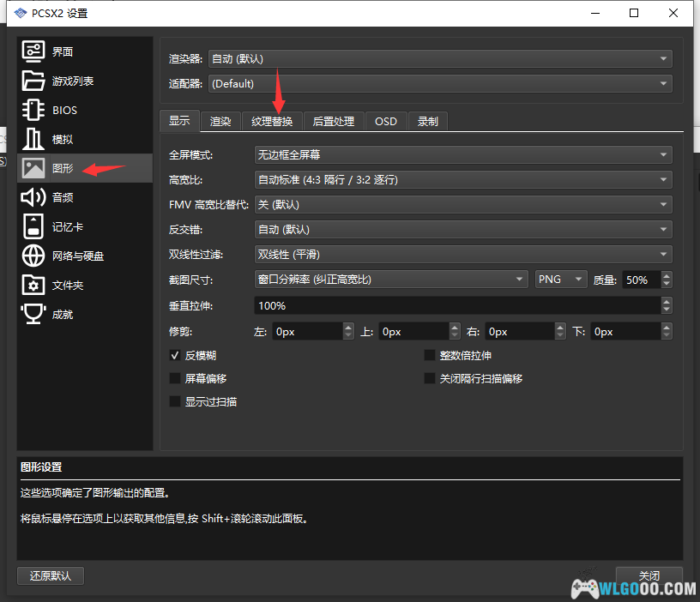Enable the 整数倍拉伸 checkbox
The width and height of the screenshot is (700, 602).
(431, 355)
